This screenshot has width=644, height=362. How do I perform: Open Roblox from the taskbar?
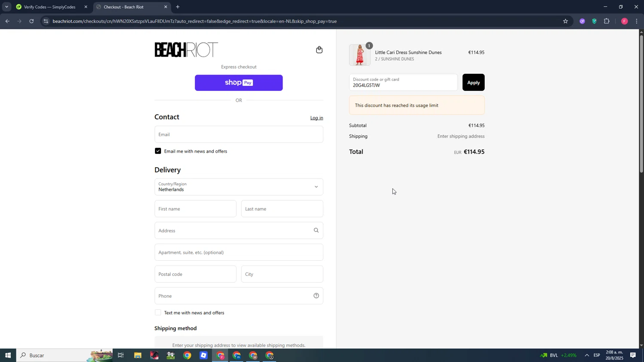[x=204, y=355]
